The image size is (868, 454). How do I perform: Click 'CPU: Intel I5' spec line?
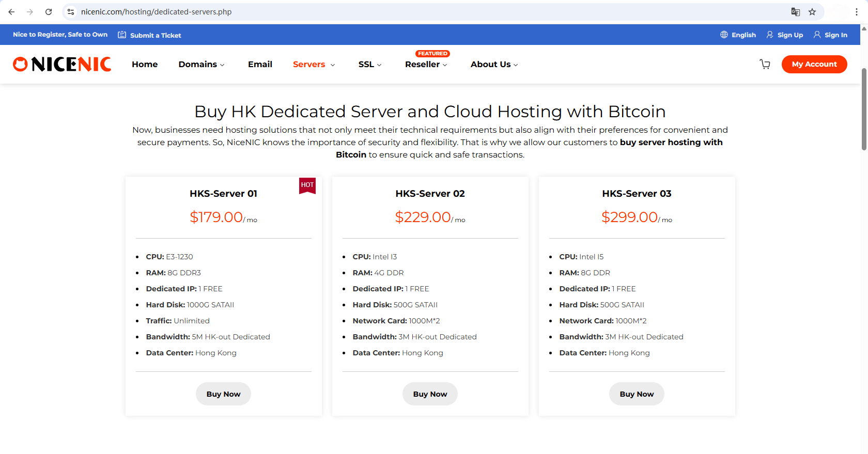581,257
